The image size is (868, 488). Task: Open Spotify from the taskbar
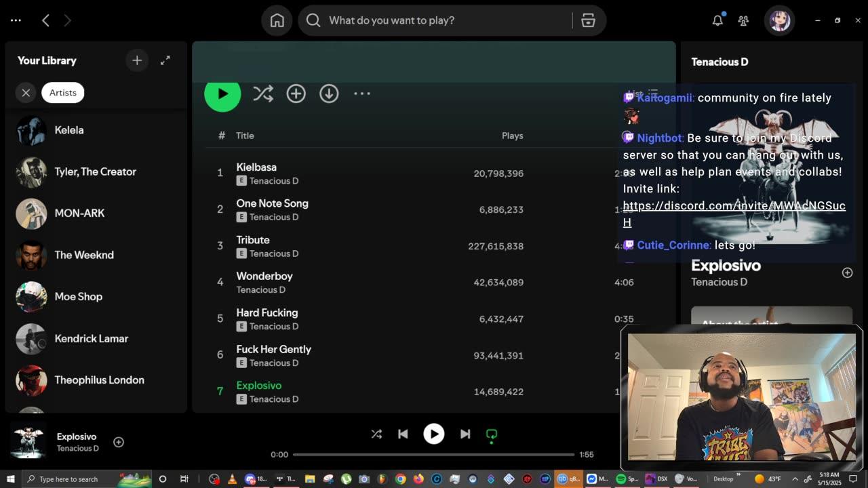[x=627, y=479]
